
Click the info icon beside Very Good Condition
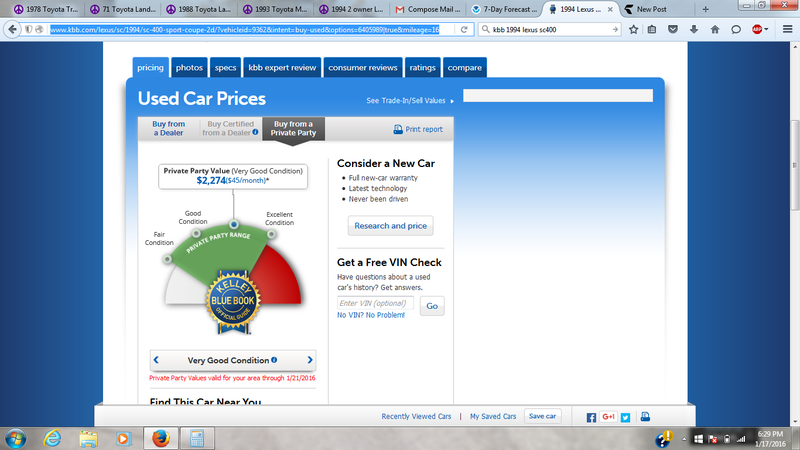click(274, 360)
